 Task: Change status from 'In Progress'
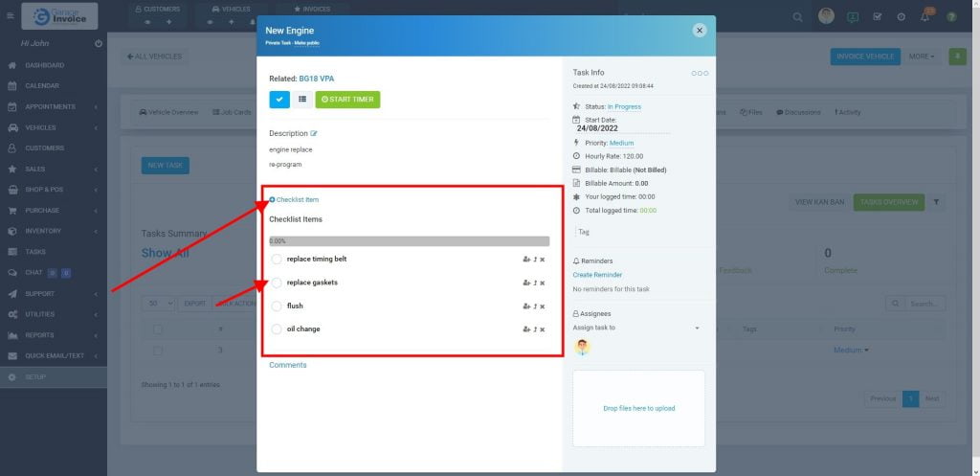(x=624, y=106)
